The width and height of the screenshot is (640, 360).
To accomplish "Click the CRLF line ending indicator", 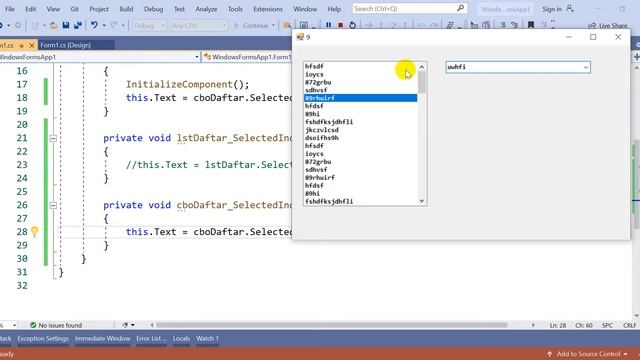I will (x=629, y=325).
